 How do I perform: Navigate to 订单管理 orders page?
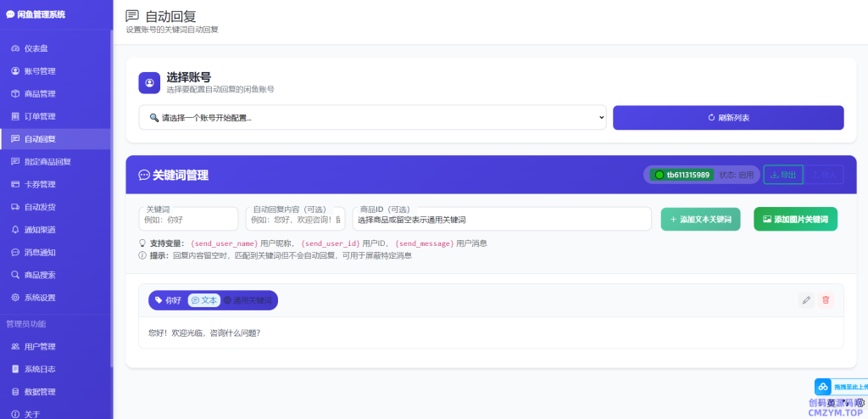pyautogui.click(x=39, y=116)
